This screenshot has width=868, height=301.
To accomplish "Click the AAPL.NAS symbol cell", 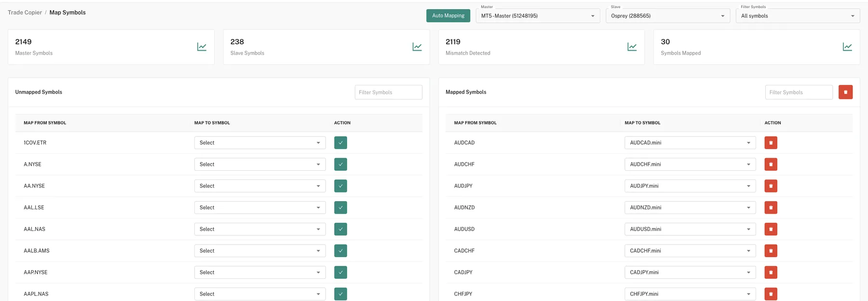I will click(x=36, y=294).
